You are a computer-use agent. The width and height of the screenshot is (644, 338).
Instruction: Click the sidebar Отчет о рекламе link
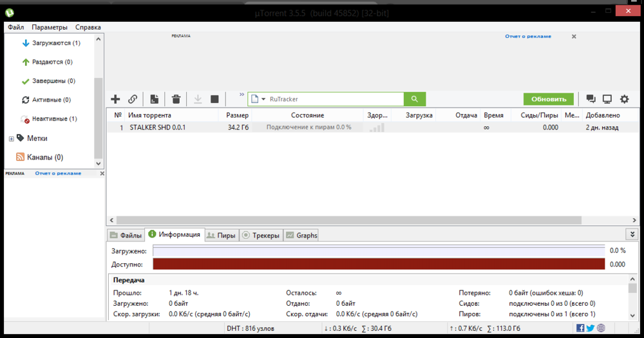[x=58, y=173]
